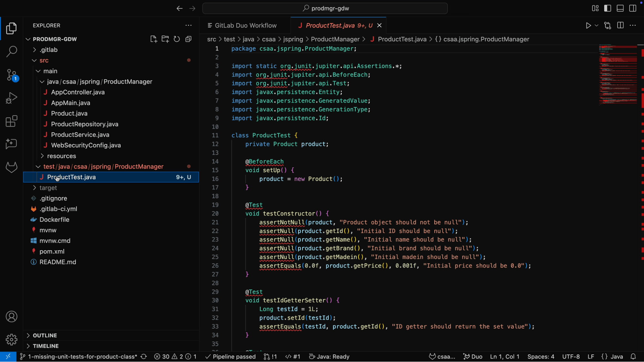This screenshot has width=644, height=362.
Task: Click the editor minimap overview
Action: [618, 75]
